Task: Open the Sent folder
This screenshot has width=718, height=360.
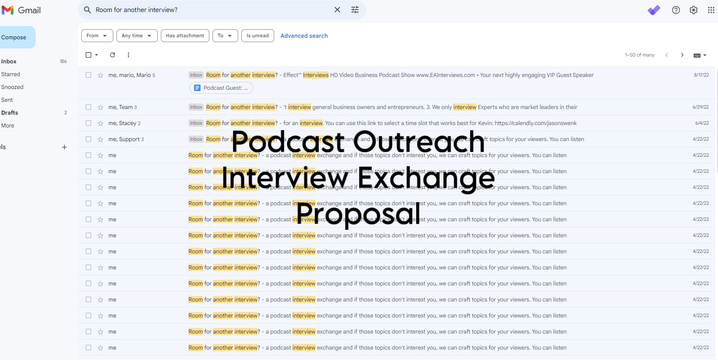Action: (7, 100)
